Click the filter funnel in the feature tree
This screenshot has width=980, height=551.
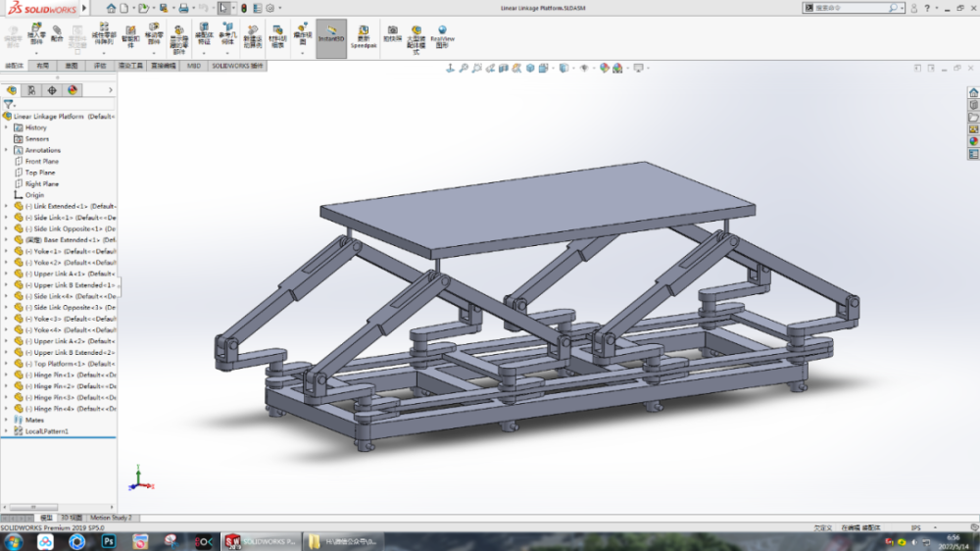click(x=8, y=105)
